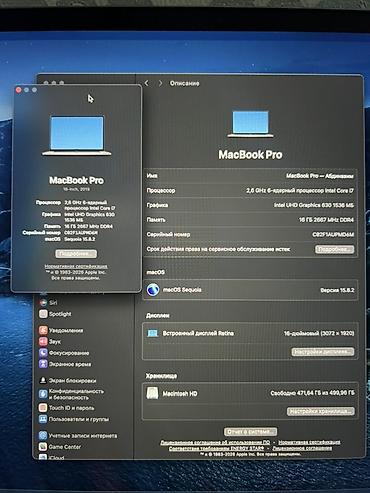Open Конфиденциальность и безопасность privacy settings
370x493 pixels.
pyautogui.click(x=72, y=394)
